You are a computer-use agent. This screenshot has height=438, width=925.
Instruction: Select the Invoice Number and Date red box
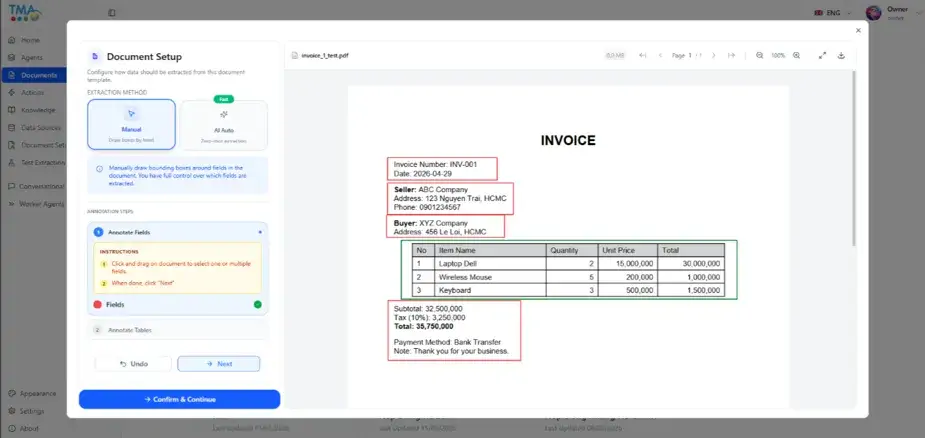442,169
